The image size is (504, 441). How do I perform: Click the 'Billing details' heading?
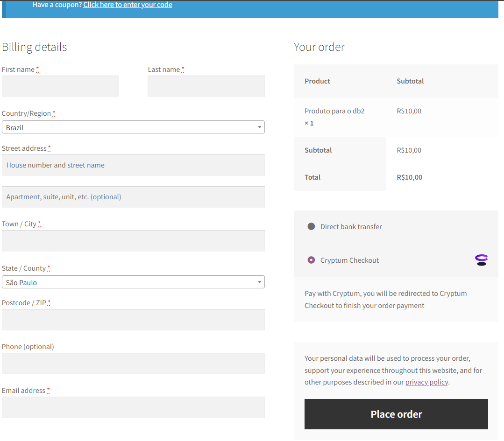click(35, 47)
